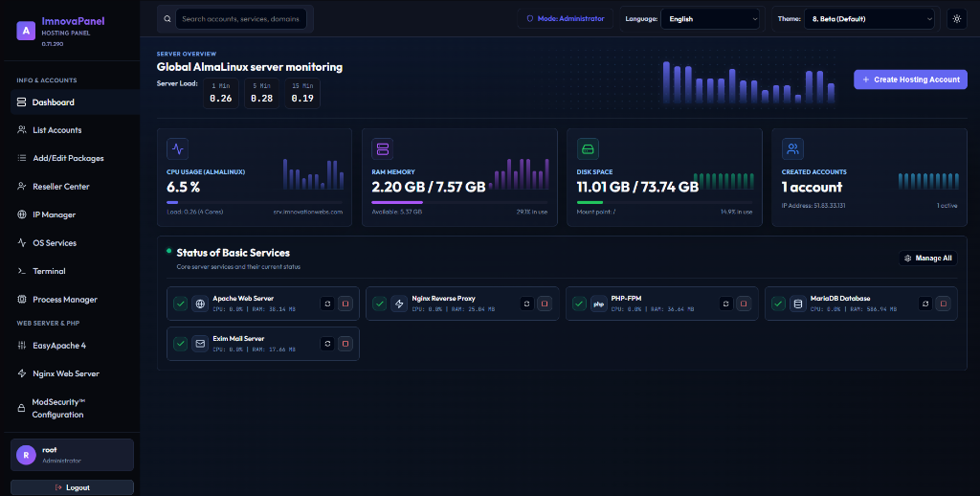The width and height of the screenshot is (980, 496).
Task: Open OS Services page
Action: pos(75,242)
